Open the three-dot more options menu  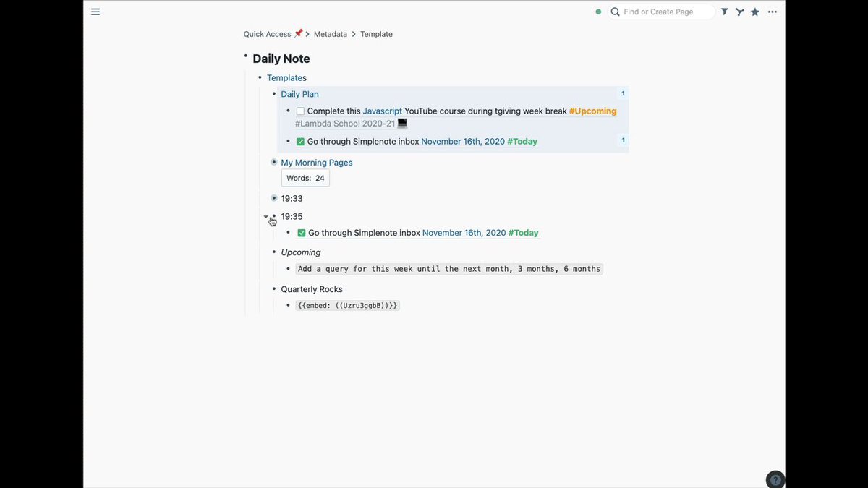click(x=773, y=12)
